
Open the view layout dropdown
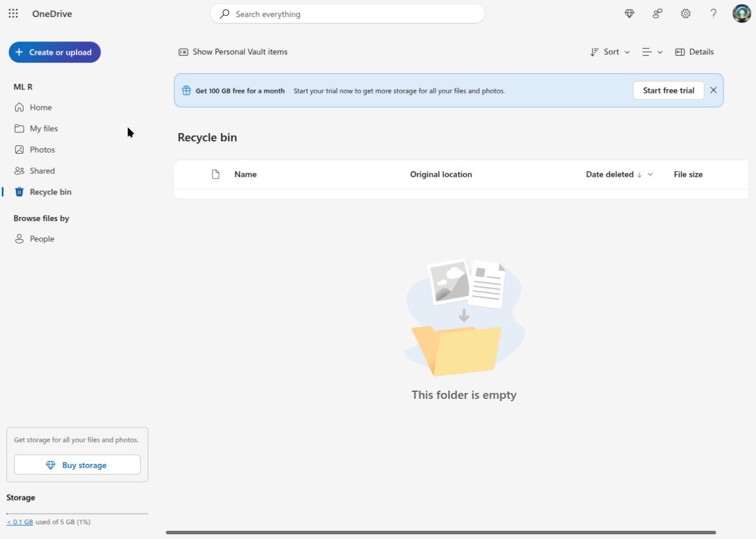(x=652, y=51)
